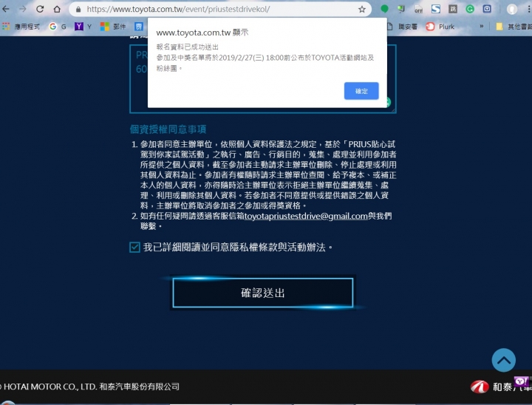The image size is (532, 405).
Task: Reload the page with the refresh icon
Action: tap(40, 9)
